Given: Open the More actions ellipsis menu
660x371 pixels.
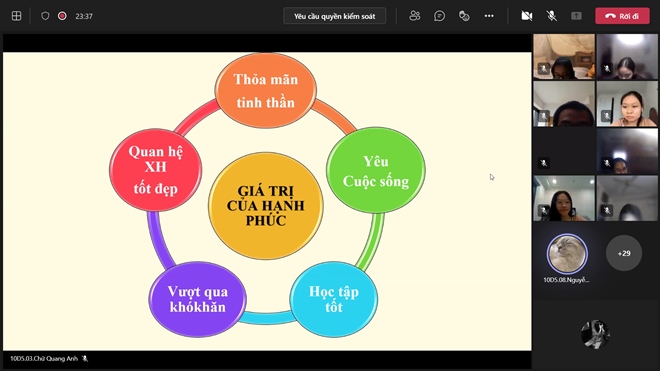Looking at the screenshot, I should click(489, 16).
